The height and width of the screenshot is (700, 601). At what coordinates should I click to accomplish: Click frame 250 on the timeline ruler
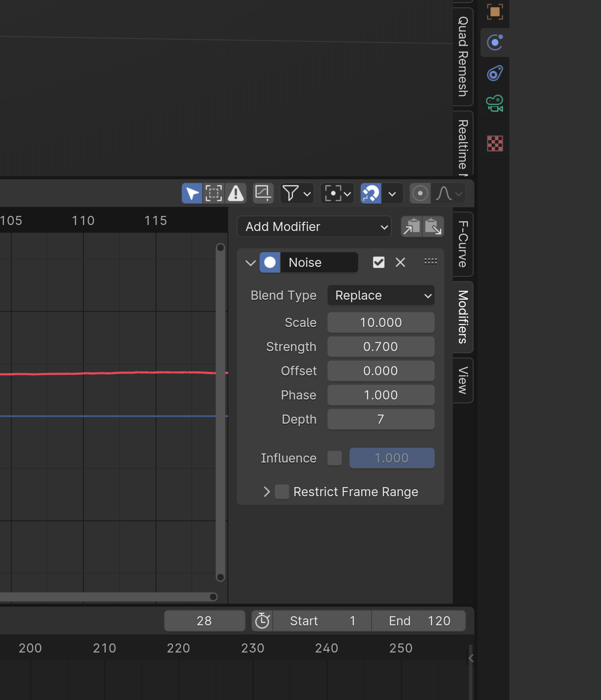click(x=401, y=648)
